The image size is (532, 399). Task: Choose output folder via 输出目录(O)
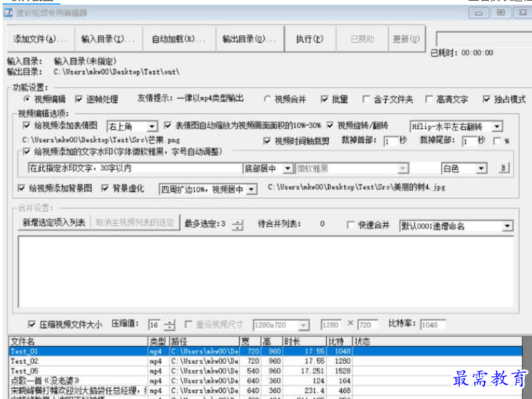pyautogui.click(x=249, y=39)
